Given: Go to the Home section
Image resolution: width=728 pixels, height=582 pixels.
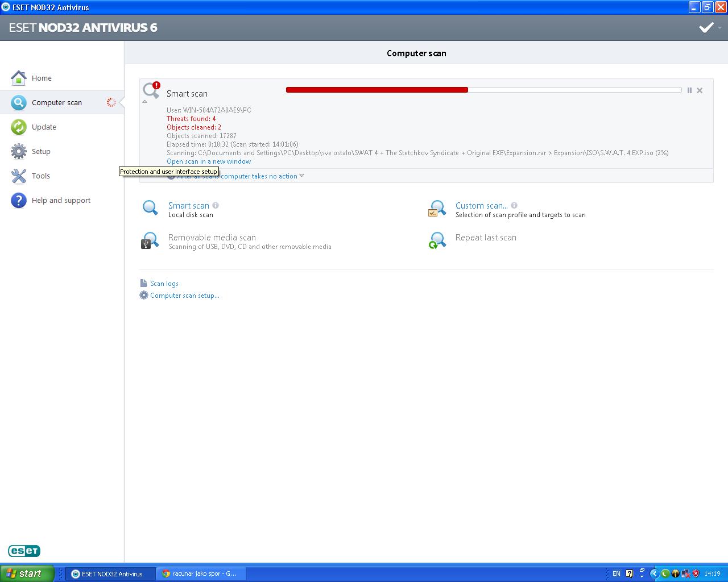Looking at the screenshot, I should pyautogui.click(x=42, y=78).
